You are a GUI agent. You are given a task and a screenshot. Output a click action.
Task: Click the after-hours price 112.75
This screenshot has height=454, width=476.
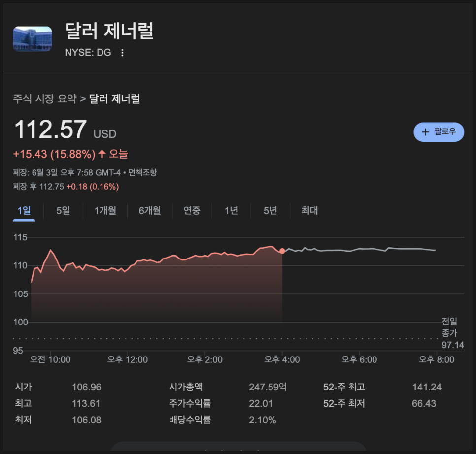point(52,187)
